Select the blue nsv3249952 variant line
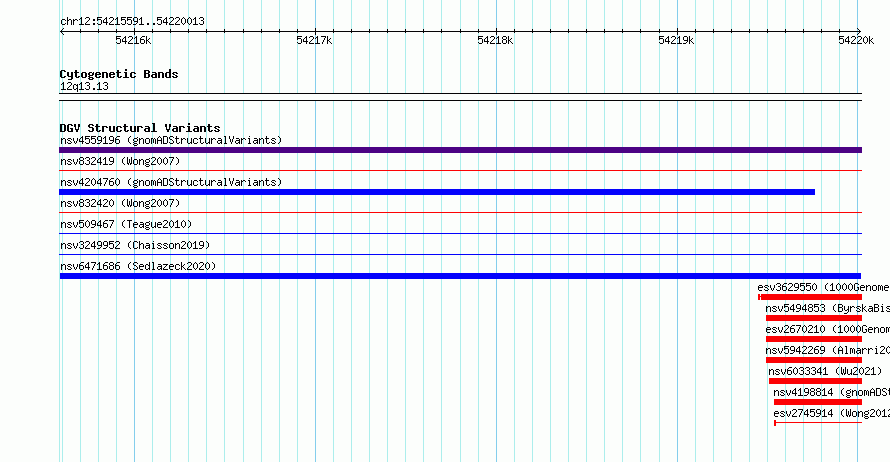 460,254
